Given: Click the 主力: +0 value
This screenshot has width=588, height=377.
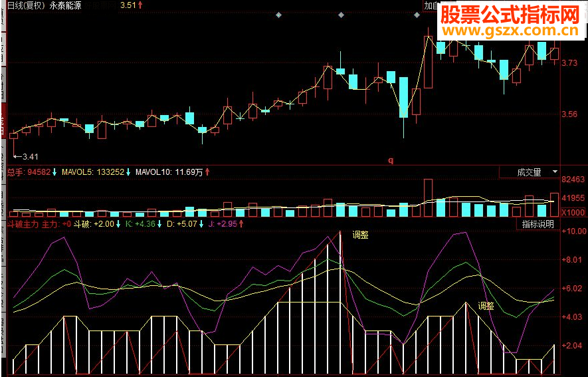Looking at the screenshot, I should (56, 224).
